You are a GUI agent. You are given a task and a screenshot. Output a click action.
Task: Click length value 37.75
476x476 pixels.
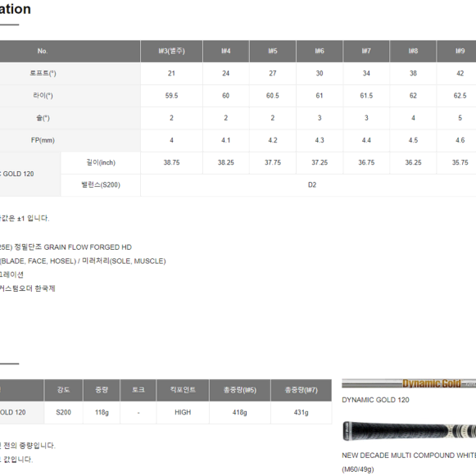click(273, 162)
